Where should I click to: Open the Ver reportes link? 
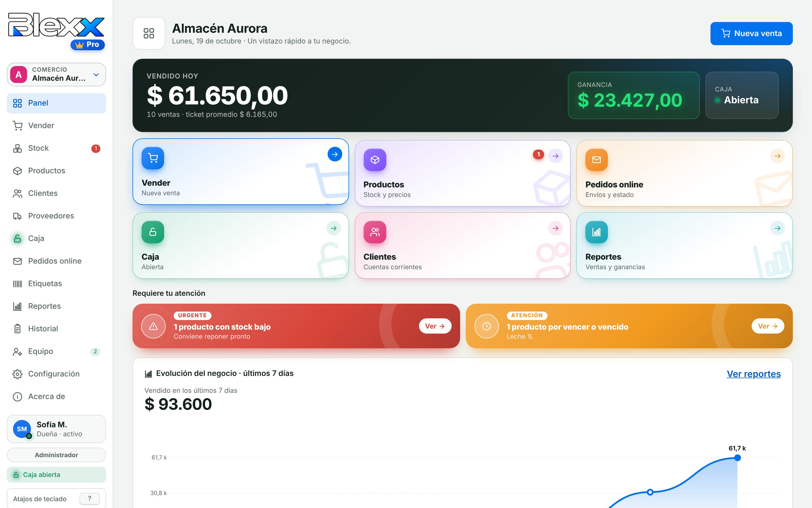click(753, 374)
